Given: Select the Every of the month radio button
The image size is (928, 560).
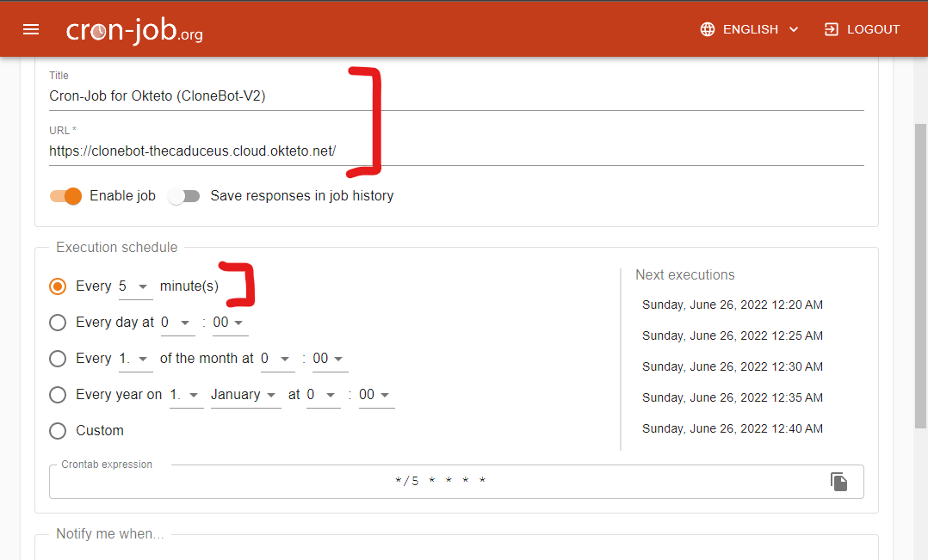Looking at the screenshot, I should pos(58,359).
